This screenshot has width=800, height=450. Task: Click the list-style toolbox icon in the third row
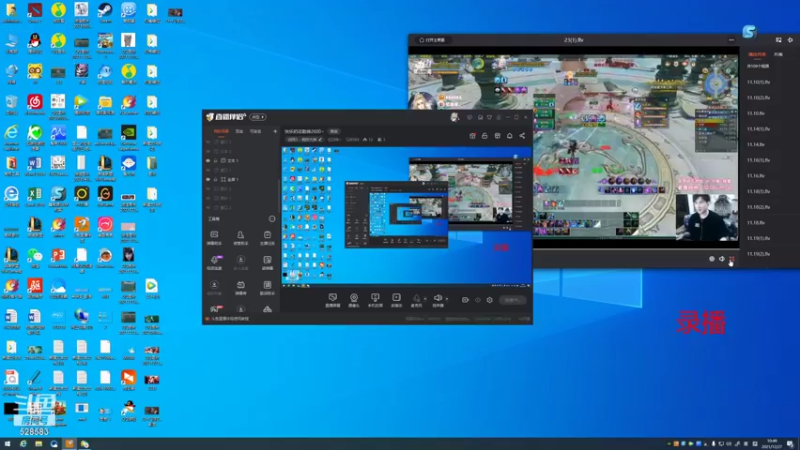pos(267,285)
